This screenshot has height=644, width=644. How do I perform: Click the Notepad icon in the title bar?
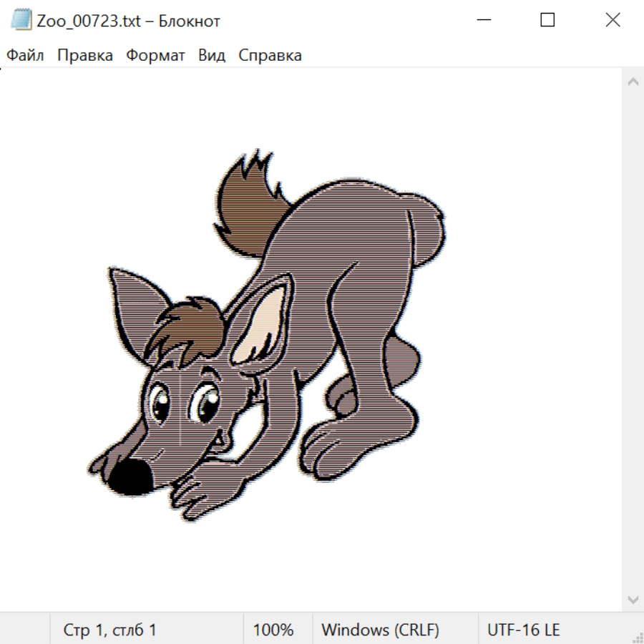pyautogui.click(x=21, y=20)
